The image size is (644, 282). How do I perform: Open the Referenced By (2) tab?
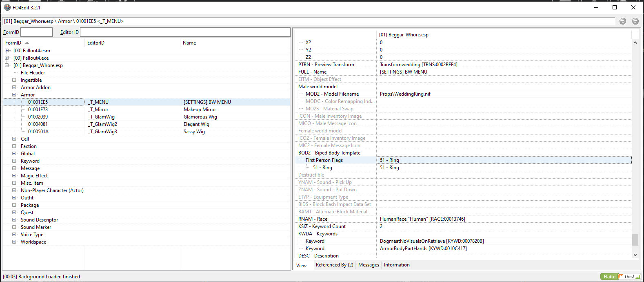[335, 265]
